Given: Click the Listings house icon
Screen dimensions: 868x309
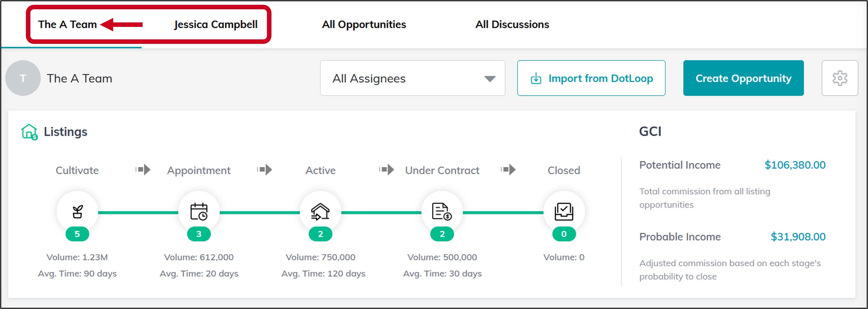Looking at the screenshot, I should [30, 131].
